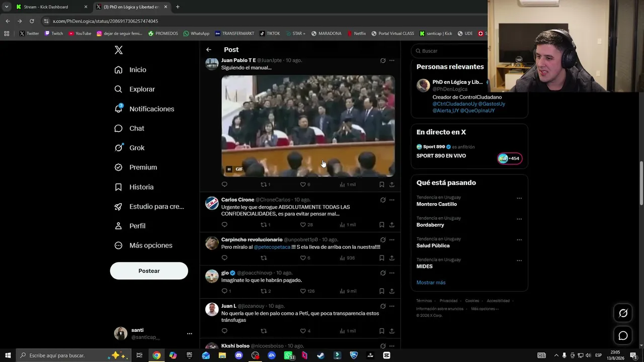
Task: View stats of Juan Pablo T E's post
Action: tap(348, 185)
